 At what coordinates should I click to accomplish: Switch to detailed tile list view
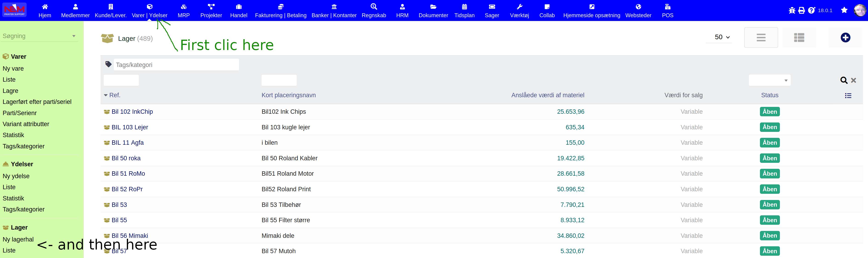(x=799, y=37)
